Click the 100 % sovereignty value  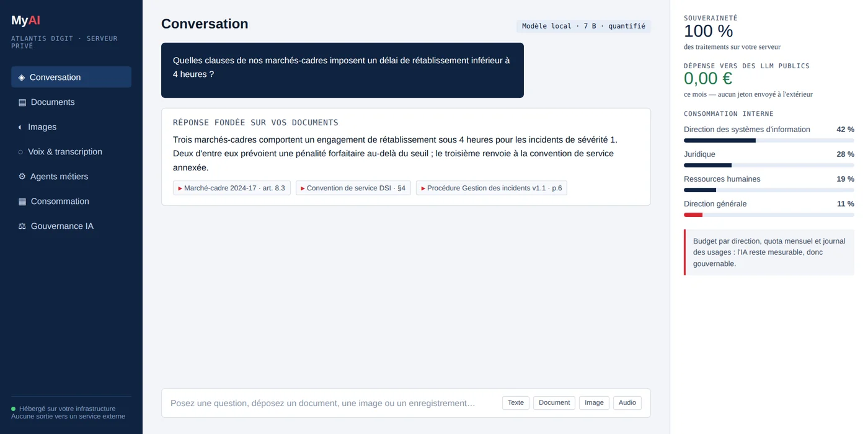pos(708,31)
